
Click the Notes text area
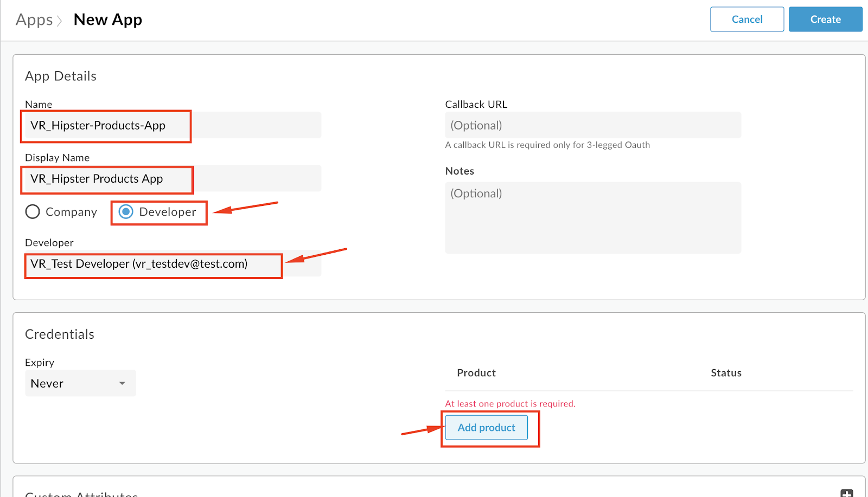click(x=593, y=218)
